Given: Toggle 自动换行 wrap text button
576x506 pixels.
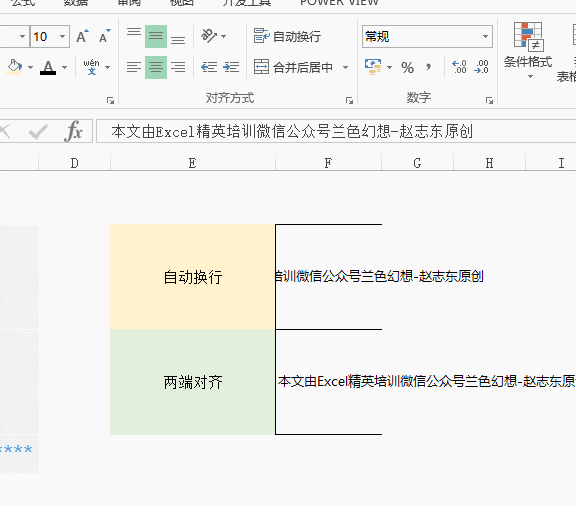Looking at the screenshot, I should pos(287,36).
